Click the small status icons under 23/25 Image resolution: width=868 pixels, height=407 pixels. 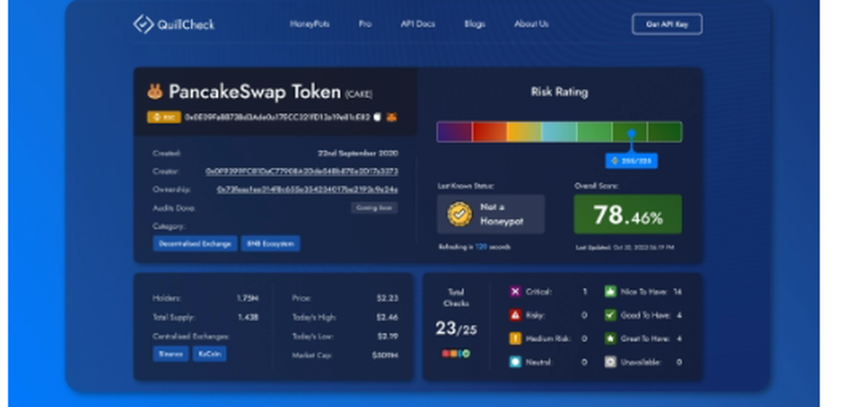pyautogui.click(x=456, y=353)
